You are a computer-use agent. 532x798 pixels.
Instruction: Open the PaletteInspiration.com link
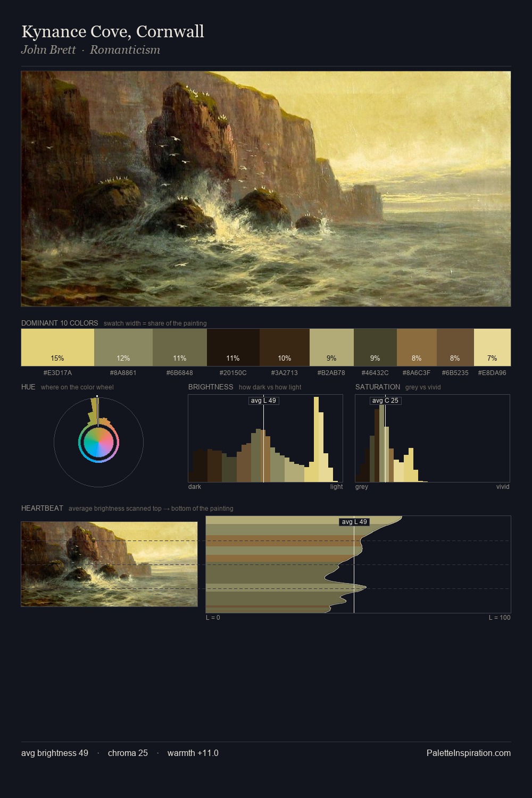469,753
